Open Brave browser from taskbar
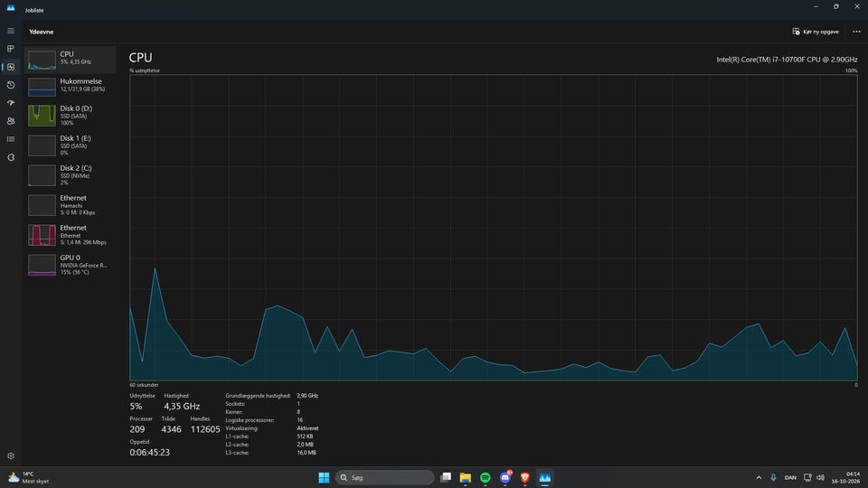 pos(524,477)
